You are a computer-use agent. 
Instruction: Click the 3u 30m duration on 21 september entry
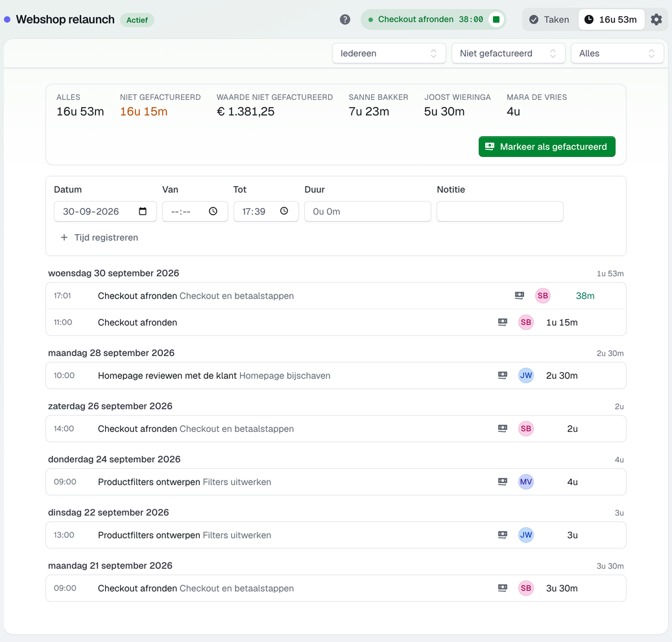tap(562, 588)
